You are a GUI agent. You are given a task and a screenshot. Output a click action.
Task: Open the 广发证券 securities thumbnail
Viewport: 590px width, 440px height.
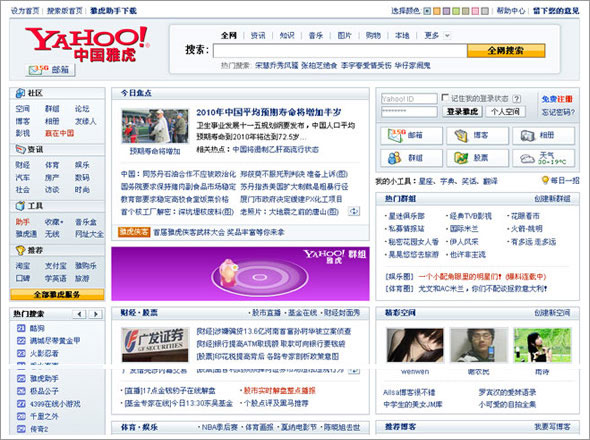(x=155, y=345)
